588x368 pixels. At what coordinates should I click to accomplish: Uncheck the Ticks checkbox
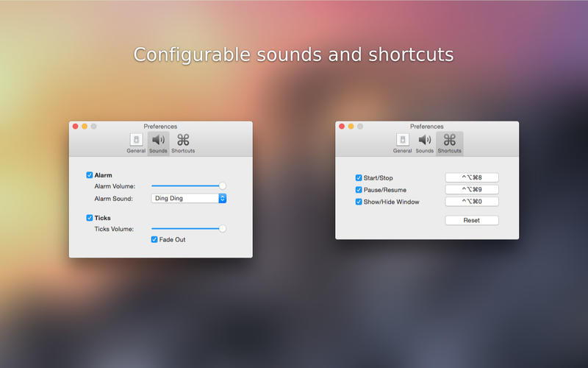point(90,218)
